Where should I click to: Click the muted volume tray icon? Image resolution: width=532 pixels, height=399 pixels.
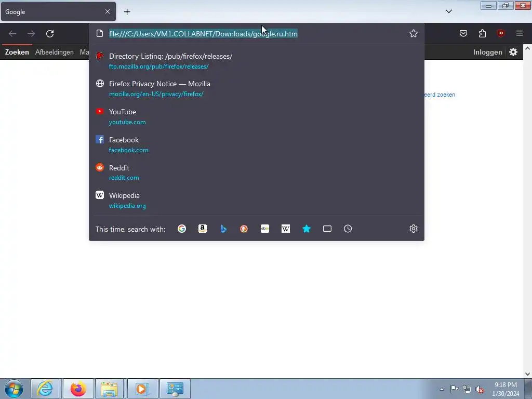(x=480, y=390)
